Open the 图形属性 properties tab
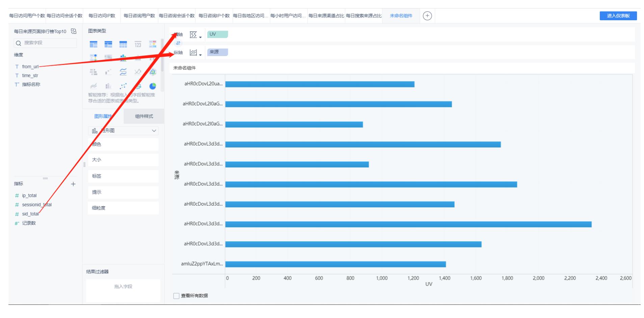Viewport: 644px width, 318px height. (103, 116)
